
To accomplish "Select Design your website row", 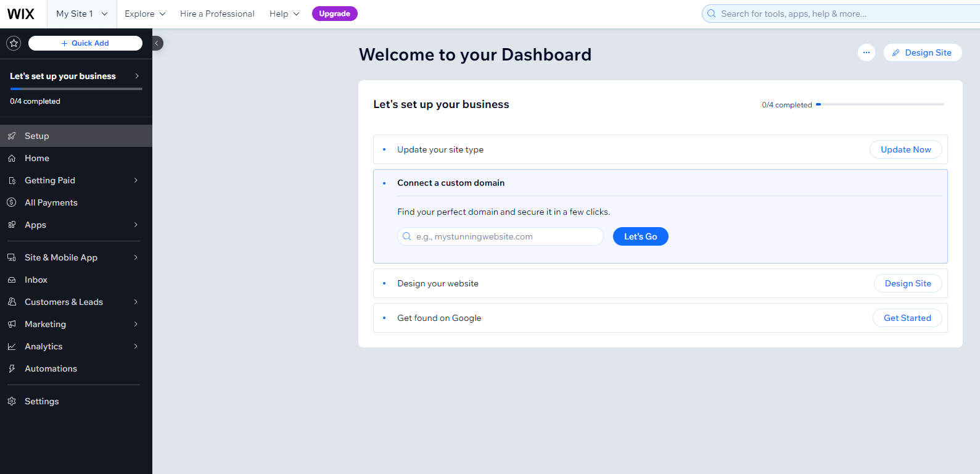I will (x=661, y=283).
